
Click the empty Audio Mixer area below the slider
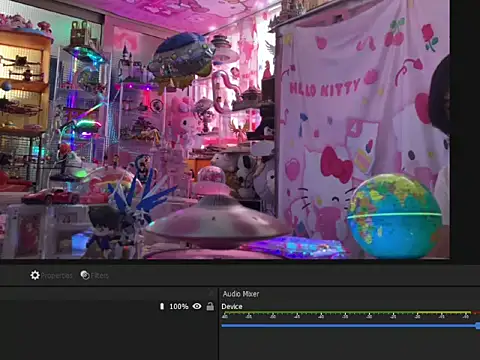click(349, 345)
